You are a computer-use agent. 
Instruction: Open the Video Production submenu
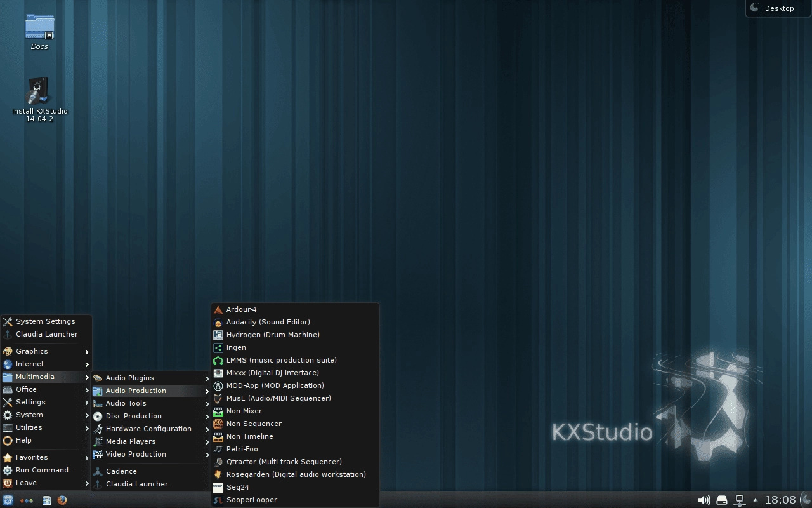(x=151, y=454)
